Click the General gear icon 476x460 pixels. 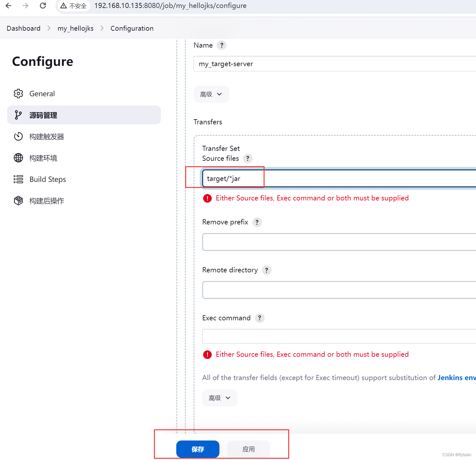click(19, 94)
